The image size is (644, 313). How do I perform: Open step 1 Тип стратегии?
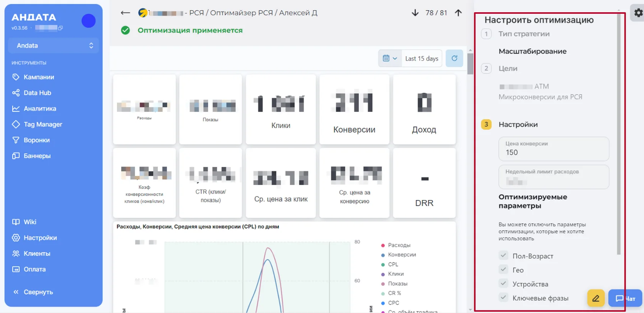524,34
